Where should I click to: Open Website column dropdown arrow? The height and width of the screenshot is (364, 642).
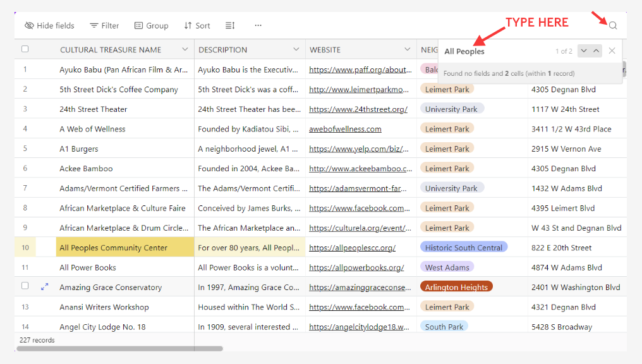(407, 49)
